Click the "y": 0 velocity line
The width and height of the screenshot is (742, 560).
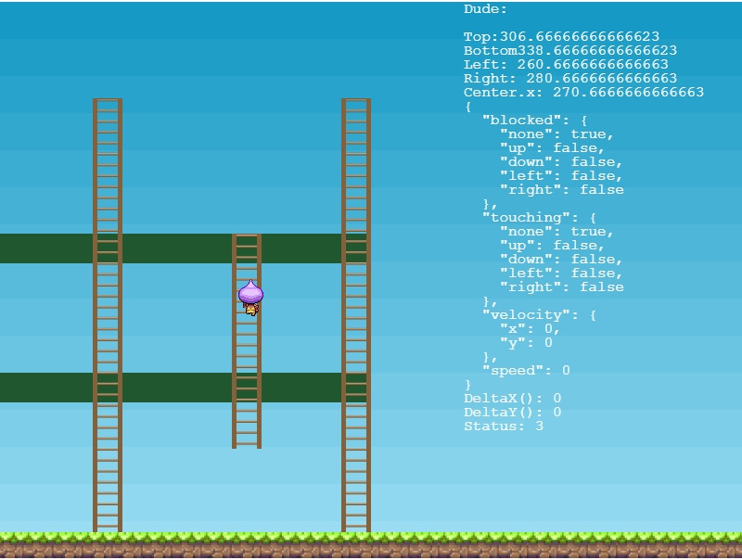point(526,342)
